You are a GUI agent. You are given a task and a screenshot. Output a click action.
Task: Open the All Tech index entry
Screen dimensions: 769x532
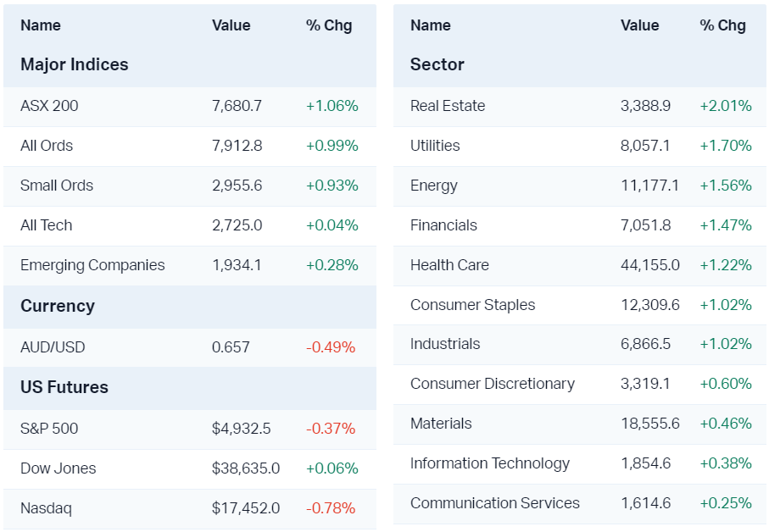tap(47, 225)
